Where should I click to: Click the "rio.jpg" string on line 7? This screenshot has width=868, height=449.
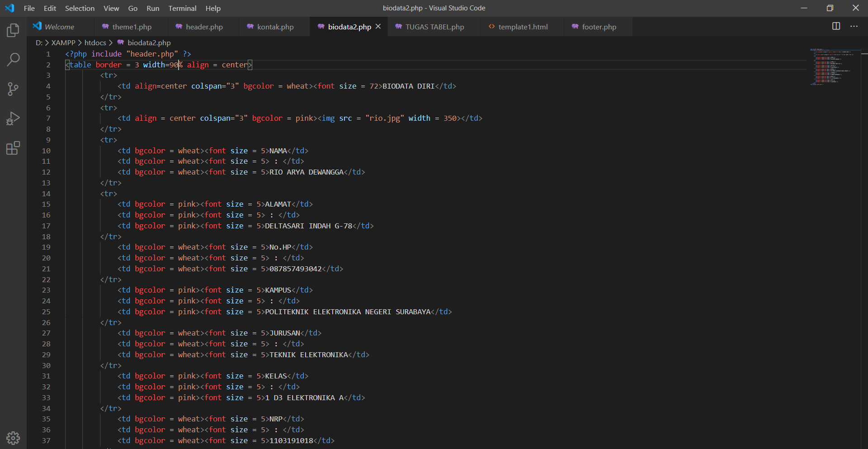(x=385, y=118)
